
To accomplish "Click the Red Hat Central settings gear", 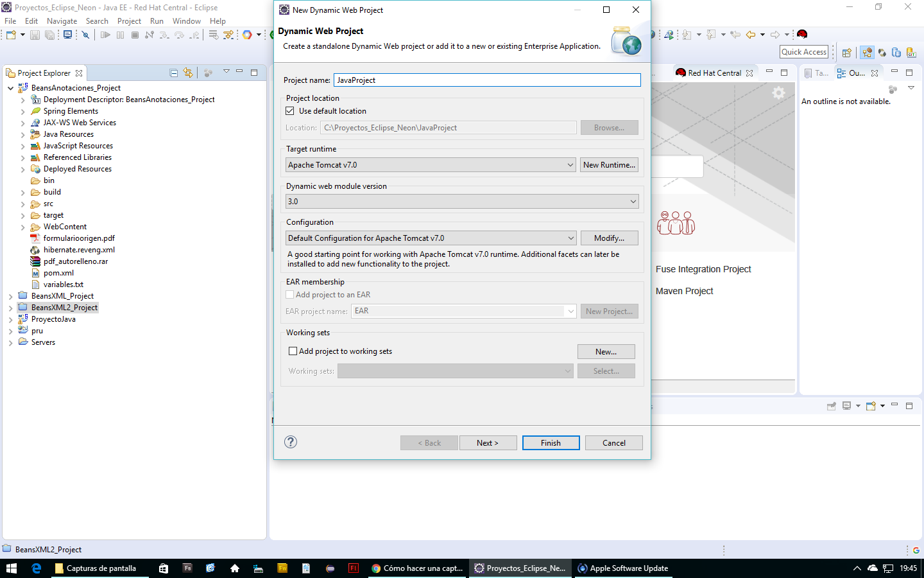I will pos(778,93).
